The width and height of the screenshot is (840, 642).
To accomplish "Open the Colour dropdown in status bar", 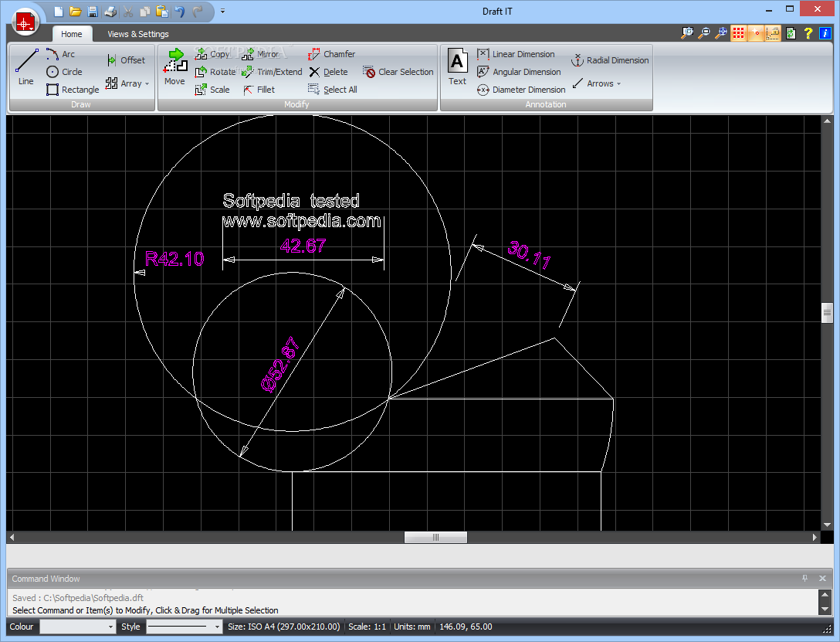I will [78, 627].
